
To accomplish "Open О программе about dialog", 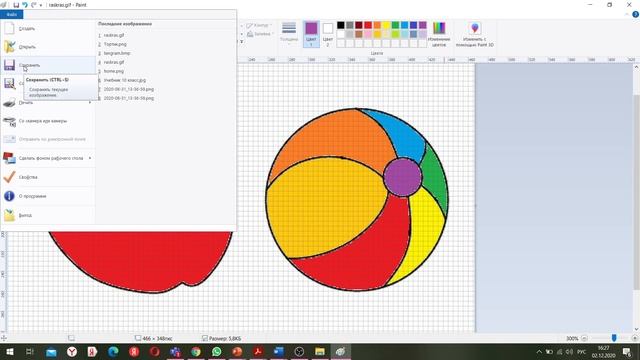I will pyautogui.click(x=48, y=196).
